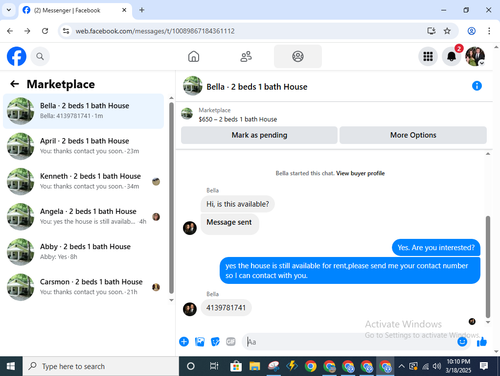Click the More Options button
The image size is (500, 376).
(x=413, y=135)
